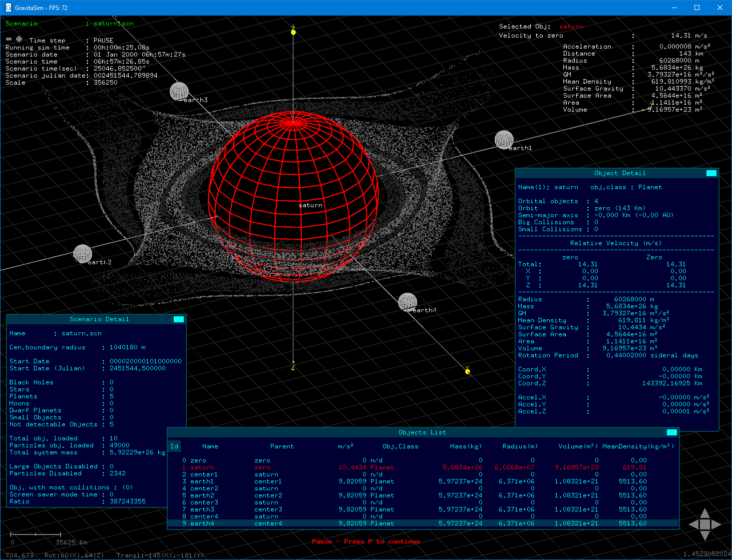Collapse Objects List panel via cyan box
The image size is (732, 560).
672,432
